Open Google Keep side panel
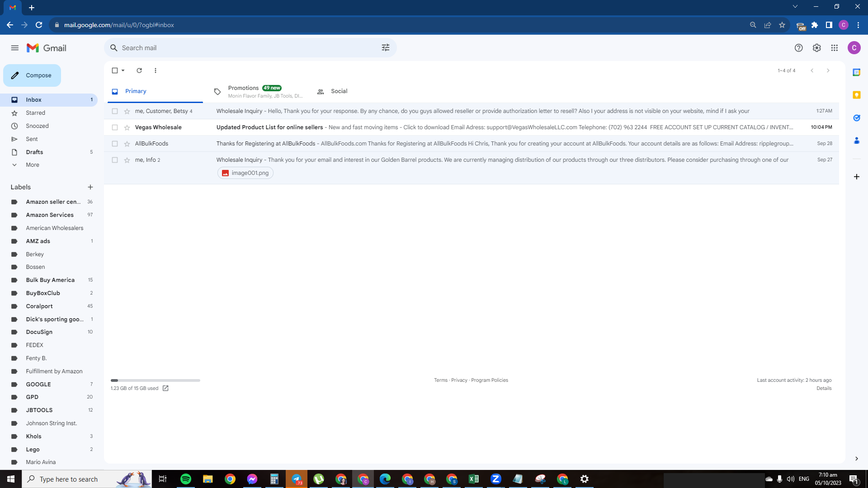Screen dimensions: 868x488 pos(856,95)
